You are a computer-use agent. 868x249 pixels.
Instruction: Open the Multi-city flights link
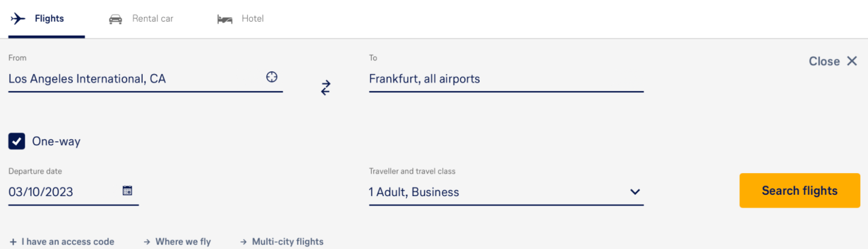tap(287, 242)
